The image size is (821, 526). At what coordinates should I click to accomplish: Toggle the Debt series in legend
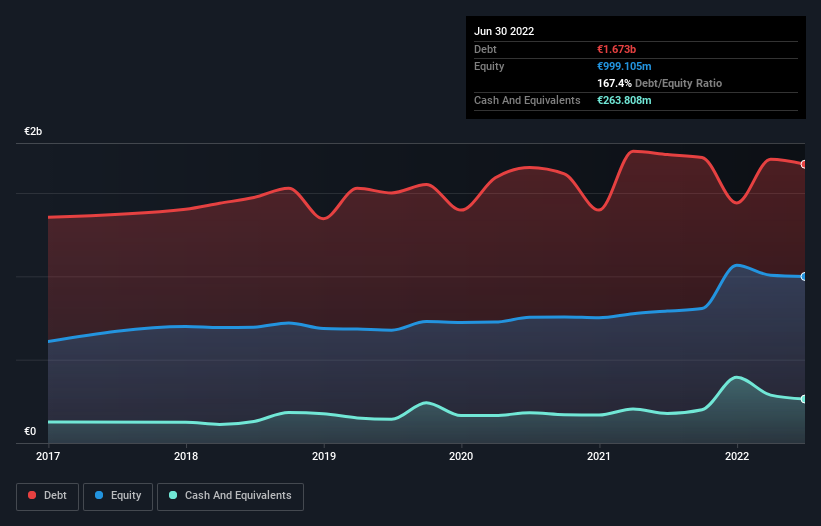coord(47,496)
